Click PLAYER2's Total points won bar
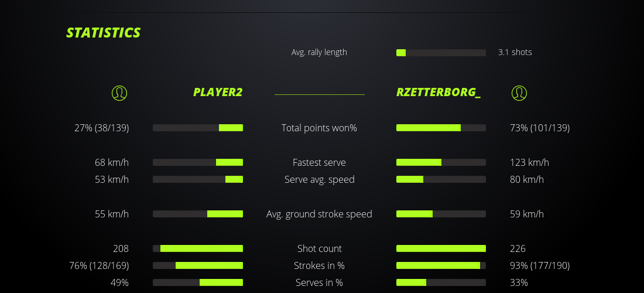 coord(198,128)
